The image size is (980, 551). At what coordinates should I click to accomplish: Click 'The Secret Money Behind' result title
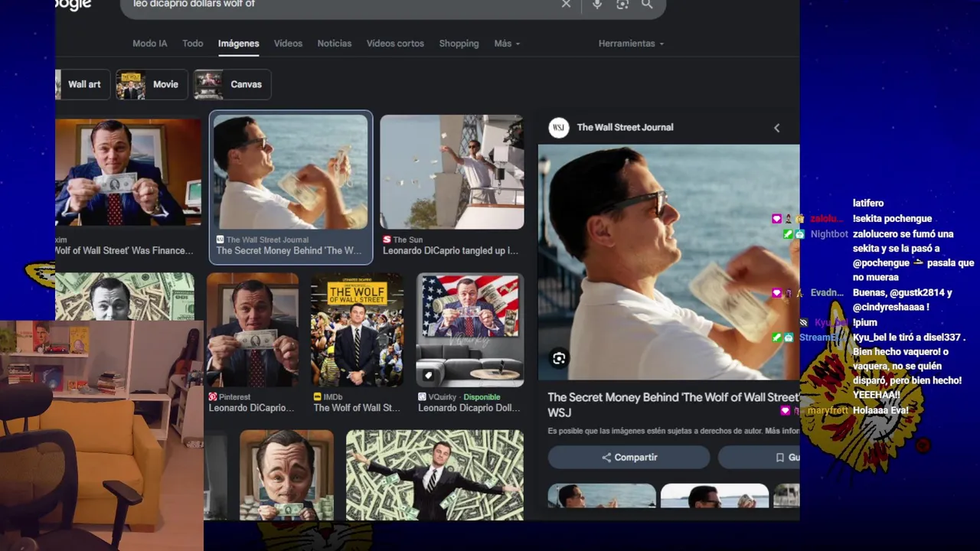pos(289,250)
